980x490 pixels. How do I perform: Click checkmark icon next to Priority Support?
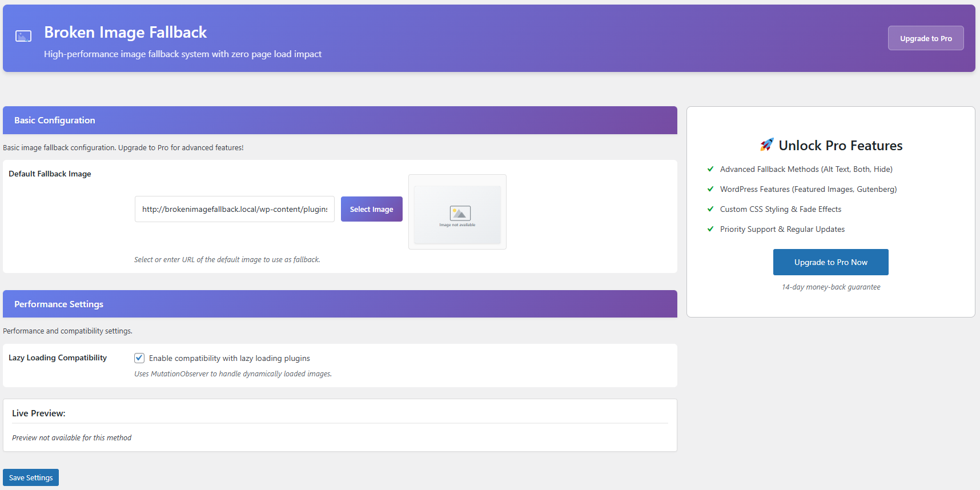(710, 229)
